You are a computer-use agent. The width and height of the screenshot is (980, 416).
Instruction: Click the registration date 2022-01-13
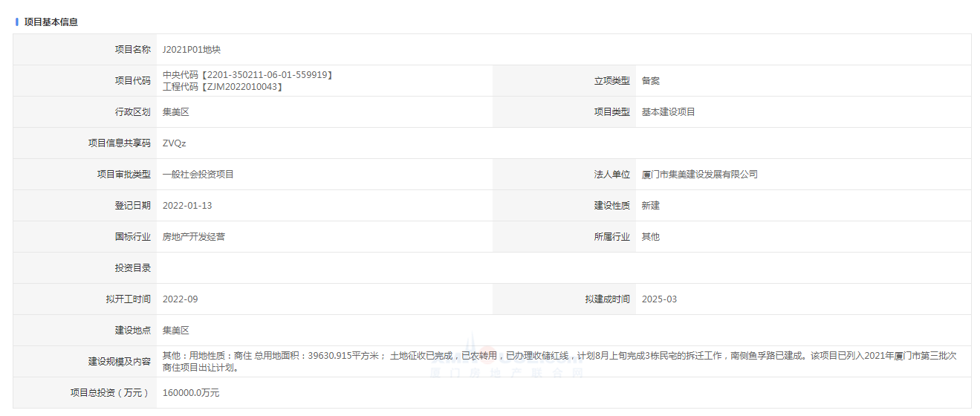pos(187,206)
